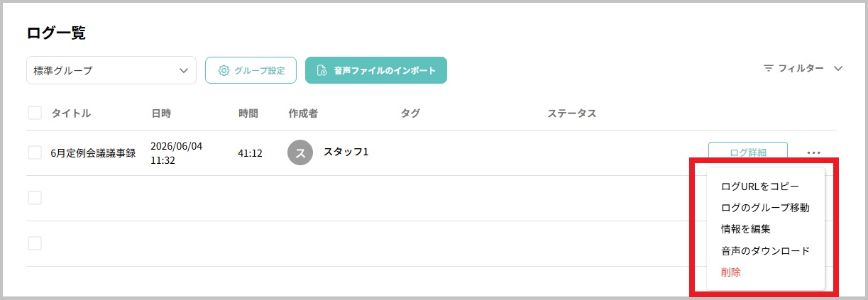Toggle the select-all checkbox beside タイトル

(x=35, y=113)
